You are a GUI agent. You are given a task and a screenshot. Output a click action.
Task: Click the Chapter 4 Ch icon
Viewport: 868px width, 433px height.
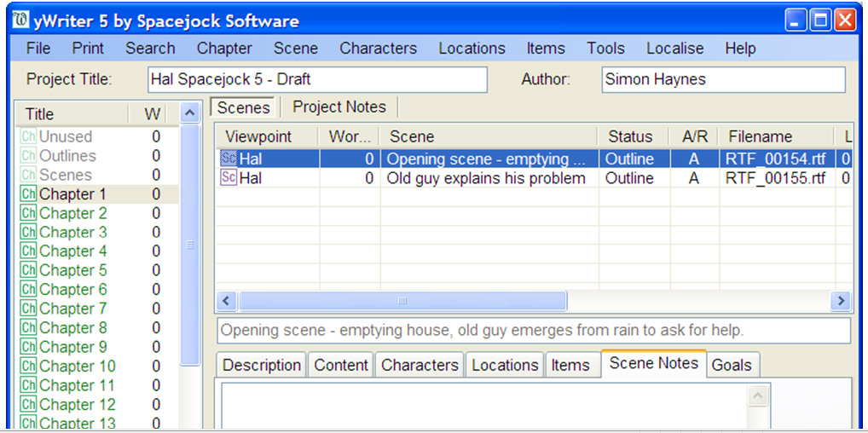[x=28, y=251]
